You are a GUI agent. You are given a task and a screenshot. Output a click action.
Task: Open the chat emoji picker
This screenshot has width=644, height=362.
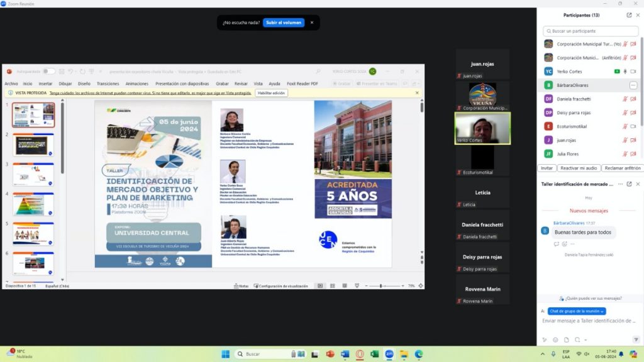coord(555,340)
